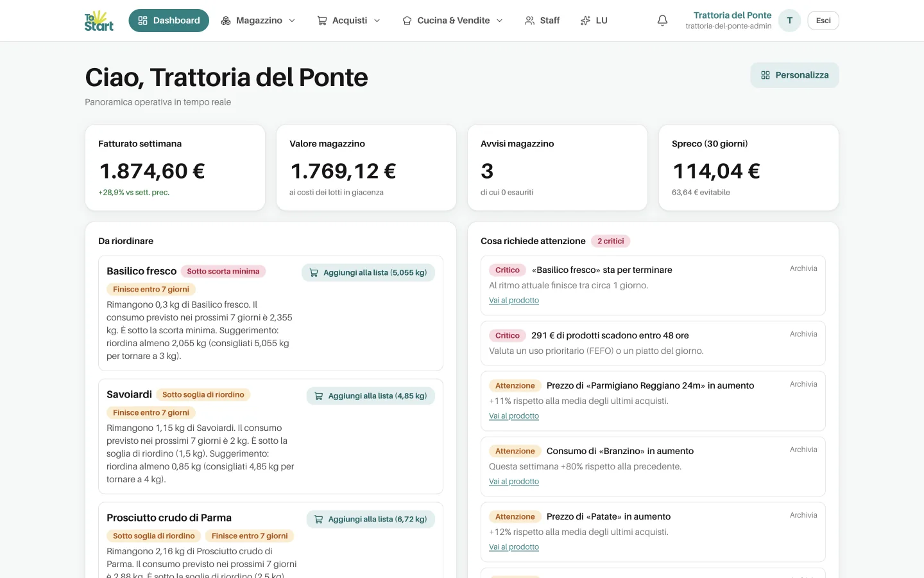The image size is (924, 578).
Task: Add Basilico fresco 5,055 kg to list
Action: pos(368,272)
